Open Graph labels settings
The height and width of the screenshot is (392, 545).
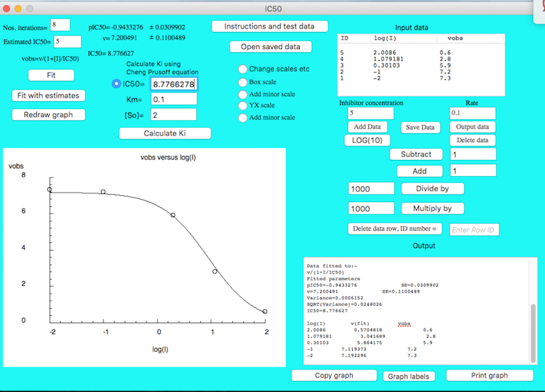pyautogui.click(x=409, y=376)
